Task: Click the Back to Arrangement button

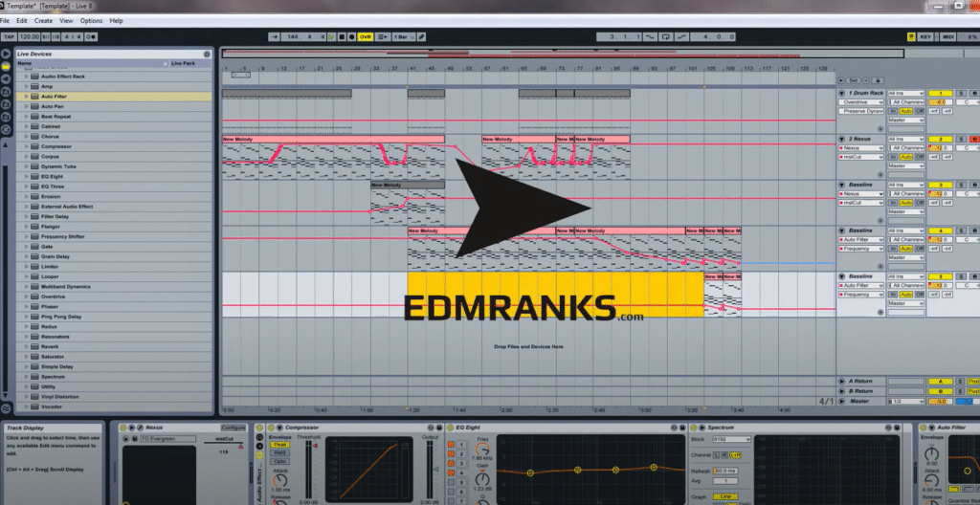Action: (x=383, y=37)
